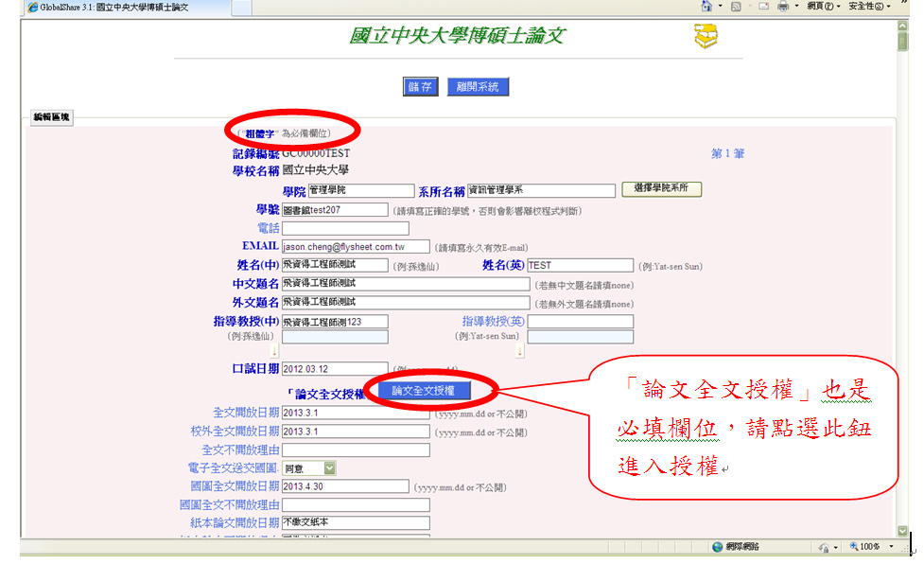Screen dimensions: 924x564
Task: Click the Home icon in browser toolbar
Action: coord(706,7)
